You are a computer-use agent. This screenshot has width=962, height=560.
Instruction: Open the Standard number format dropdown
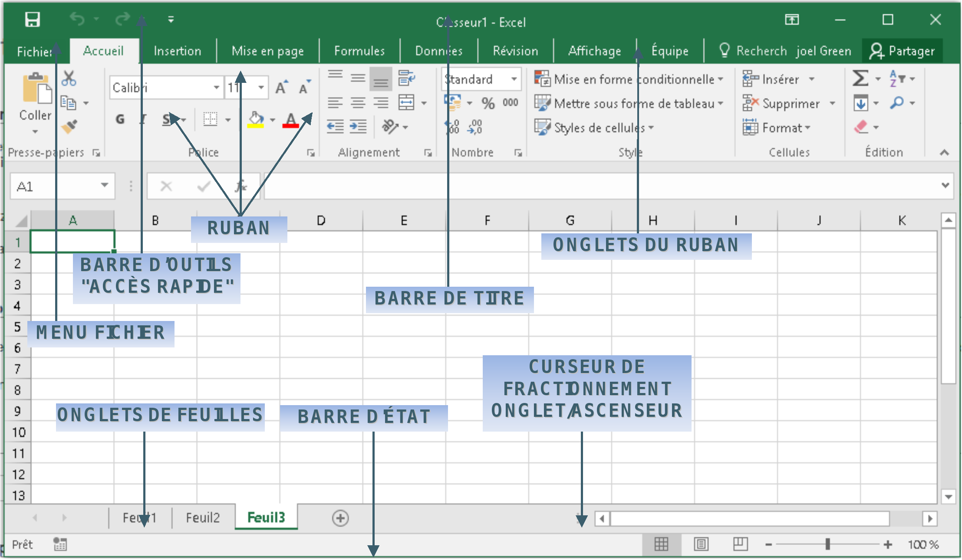pos(514,79)
